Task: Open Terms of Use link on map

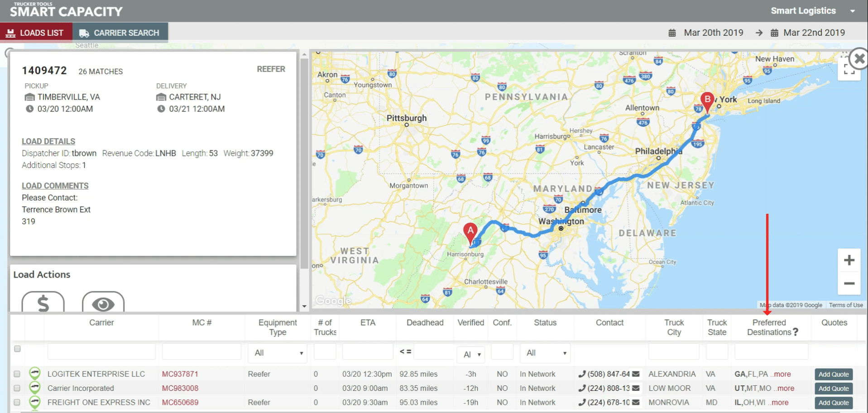Action: [845, 305]
